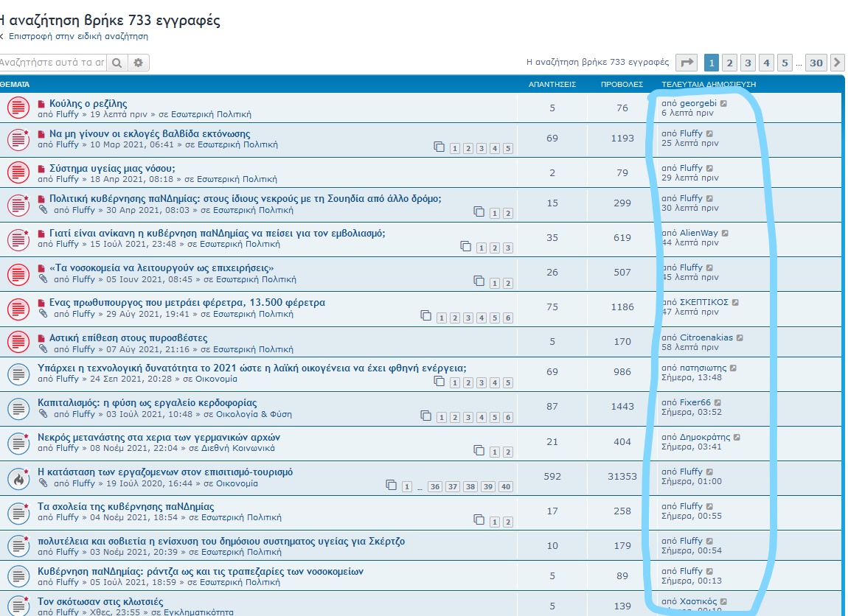Click the jump-to-page arrow icon
Viewport: 848px width, 616px height.
[x=687, y=63]
